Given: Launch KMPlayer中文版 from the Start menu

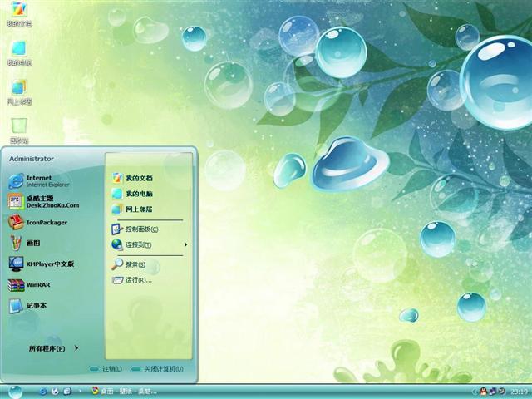Looking at the screenshot, I should [x=41, y=264].
